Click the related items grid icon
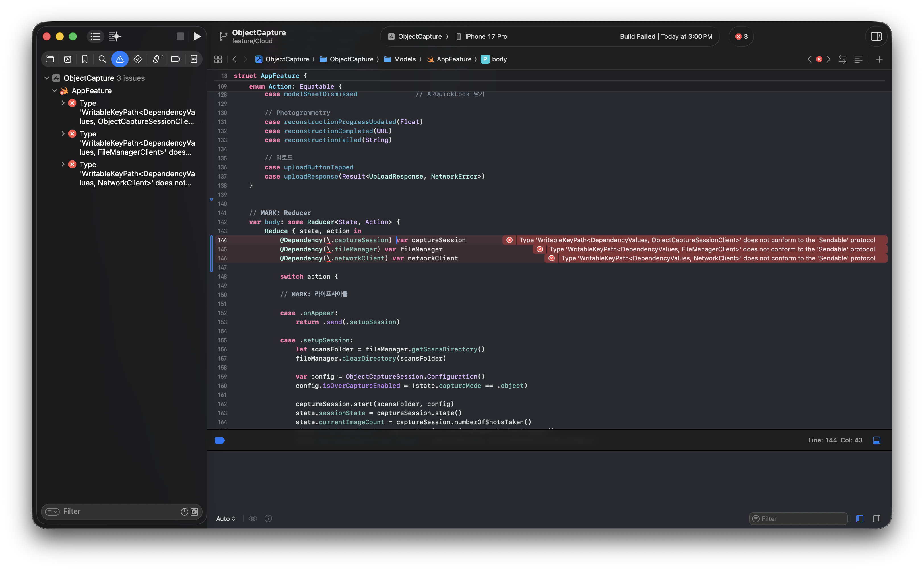The height and width of the screenshot is (571, 924). (218, 59)
